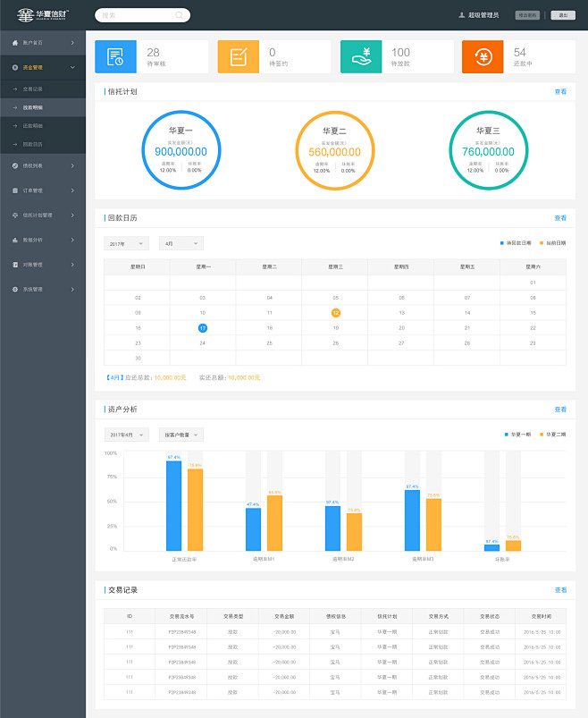
Task: Expand the 债权列表 sidebar chevron
Action: (72, 165)
